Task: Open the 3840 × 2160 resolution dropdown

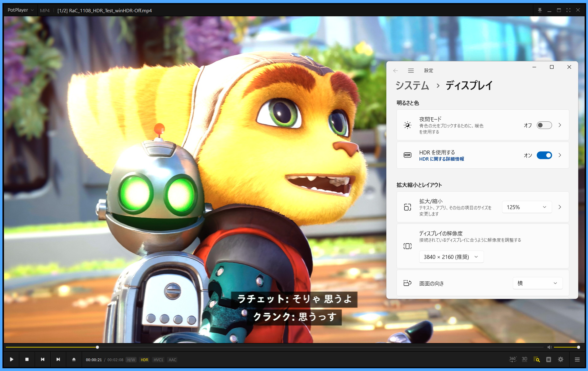Action: coord(451,257)
